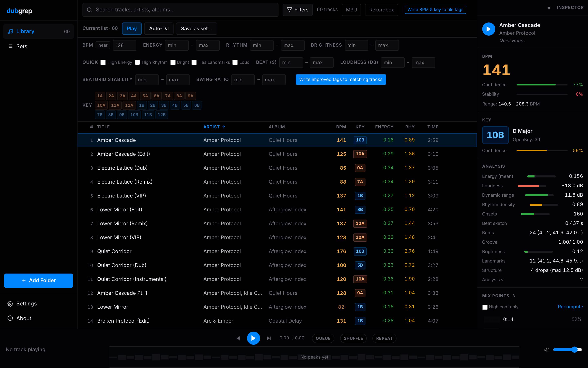
Task: Skip to the next track
Action: click(269, 338)
